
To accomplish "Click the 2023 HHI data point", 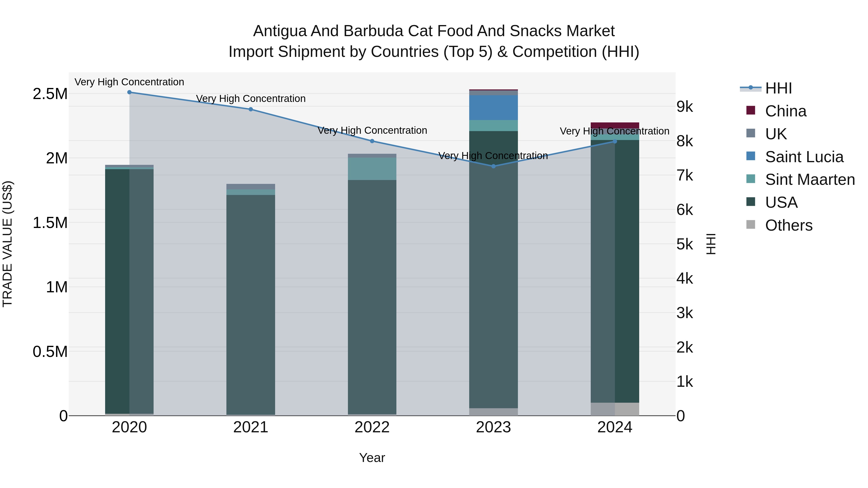I will point(493,166).
